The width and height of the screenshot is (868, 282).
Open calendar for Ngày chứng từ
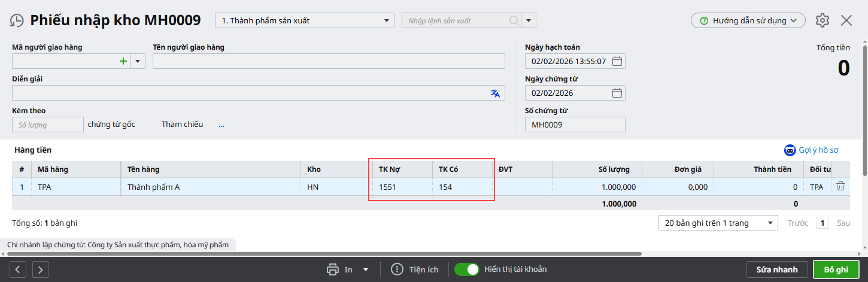click(617, 93)
